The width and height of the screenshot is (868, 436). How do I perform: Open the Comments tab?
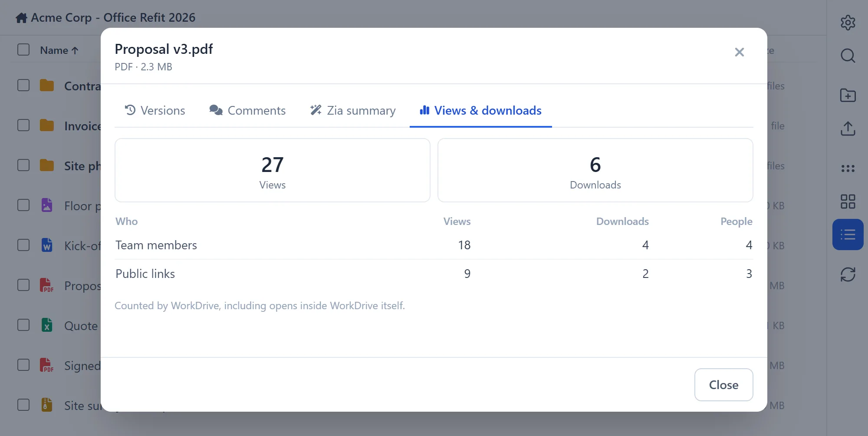coord(247,110)
